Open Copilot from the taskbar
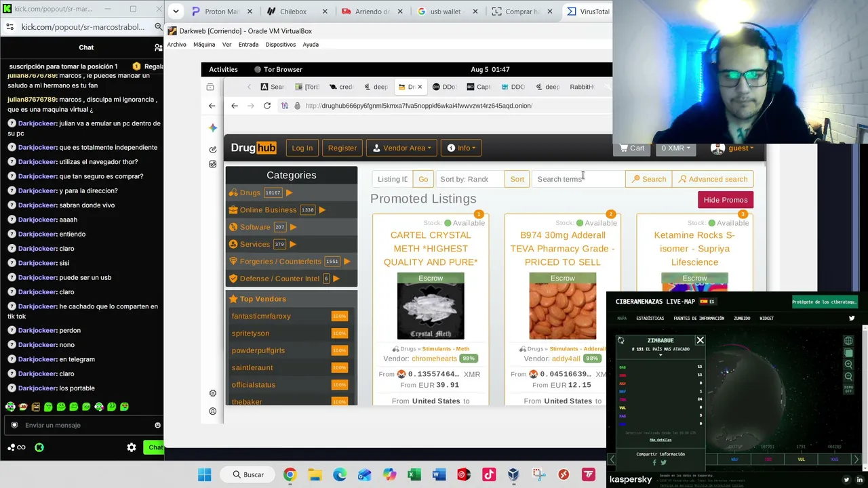The height and width of the screenshot is (488, 868). [x=389, y=474]
